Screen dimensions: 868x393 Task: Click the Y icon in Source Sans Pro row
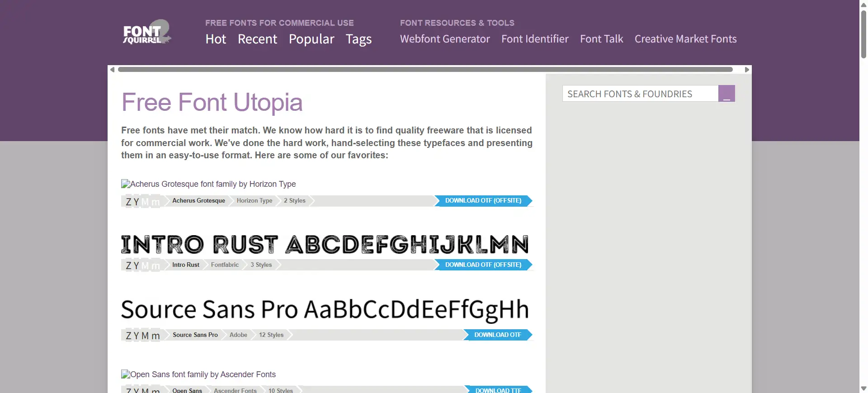136,336
